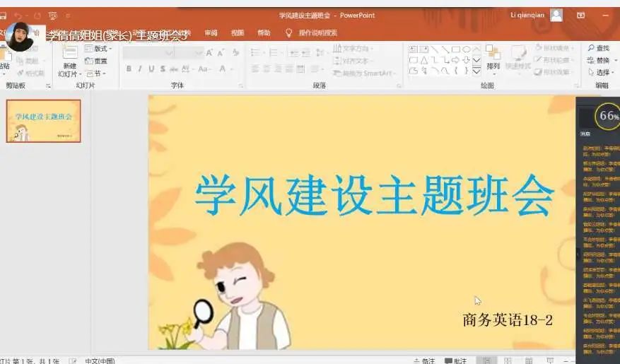Start slideshow from beginning quick access icon

point(52,16)
